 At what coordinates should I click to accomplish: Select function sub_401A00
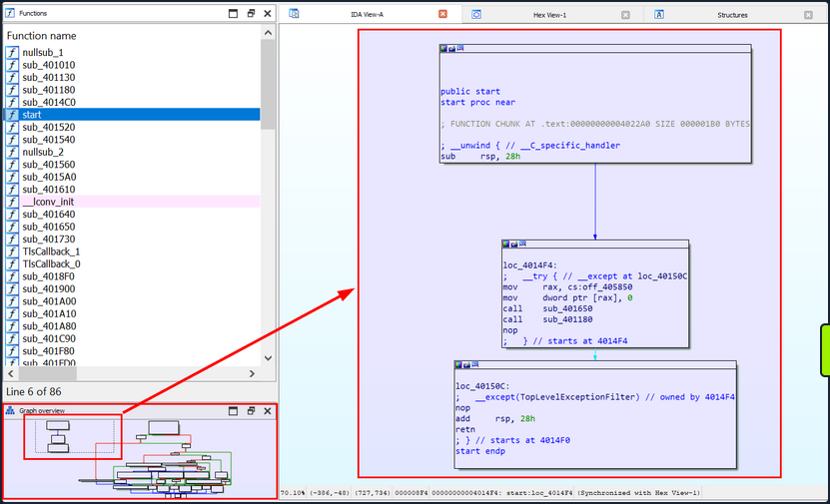[x=132, y=301]
